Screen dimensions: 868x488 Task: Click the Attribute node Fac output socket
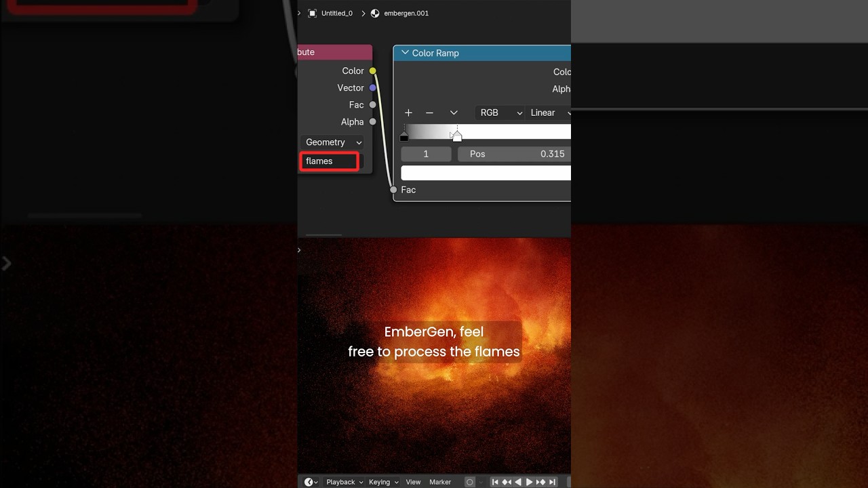click(372, 105)
